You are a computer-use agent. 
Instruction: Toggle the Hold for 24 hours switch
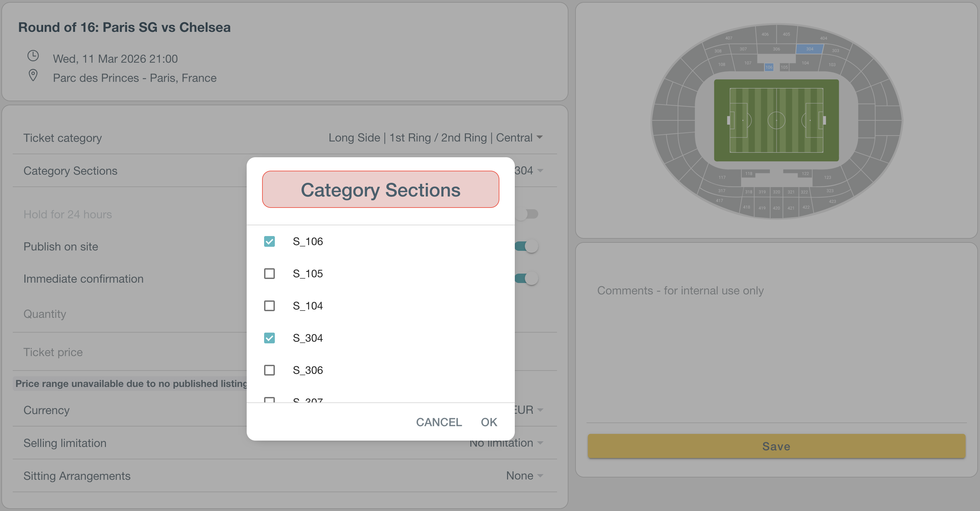527,214
